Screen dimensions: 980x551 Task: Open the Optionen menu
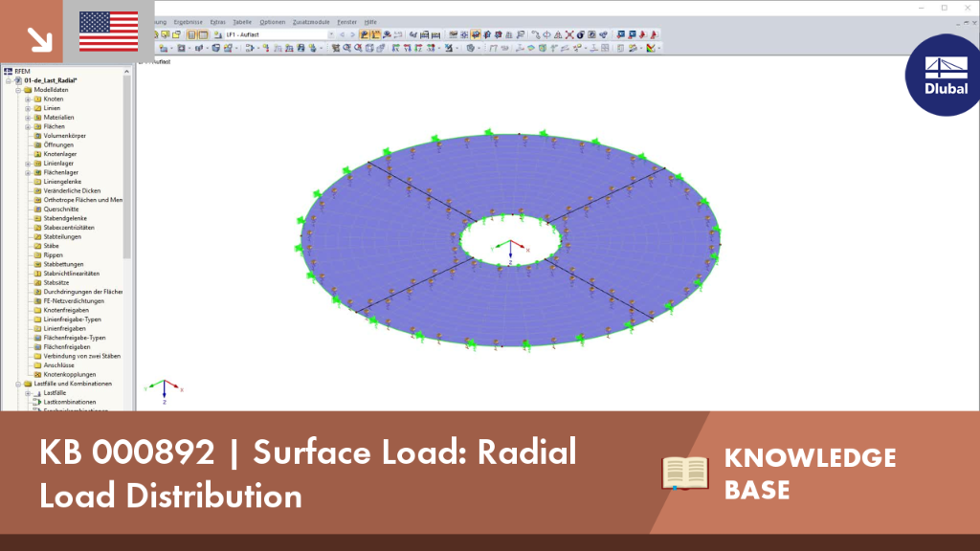(x=272, y=22)
